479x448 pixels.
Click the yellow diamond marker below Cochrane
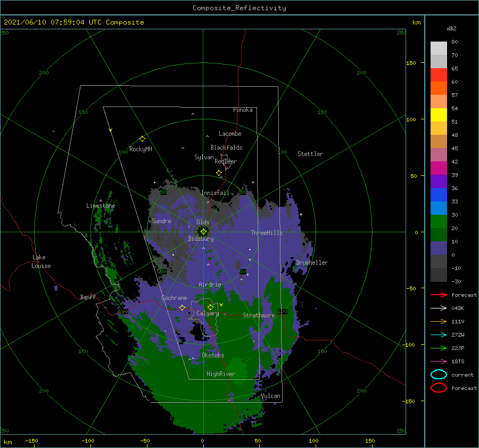[x=182, y=307]
